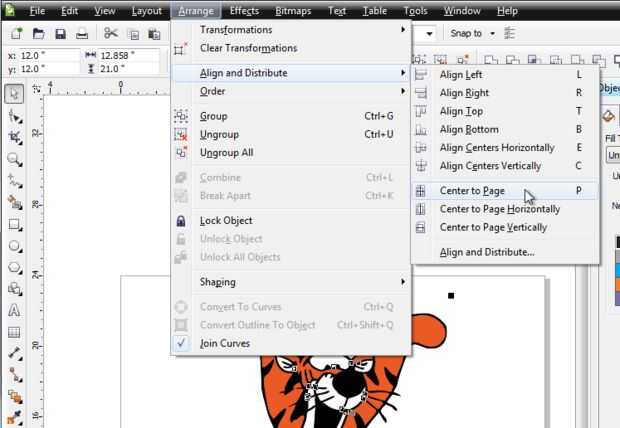This screenshot has width=620, height=428.
Task: Select the Connector tool
Action: pos(15,374)
